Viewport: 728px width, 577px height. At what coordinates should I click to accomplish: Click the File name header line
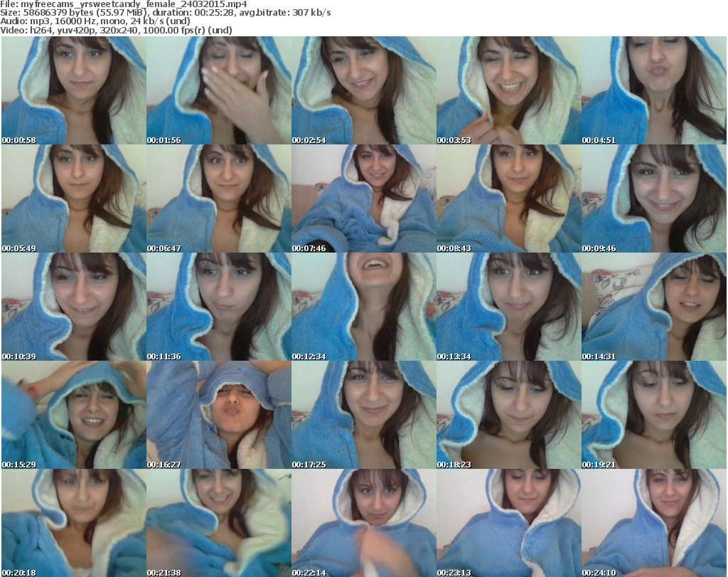[x=124, y=4]
